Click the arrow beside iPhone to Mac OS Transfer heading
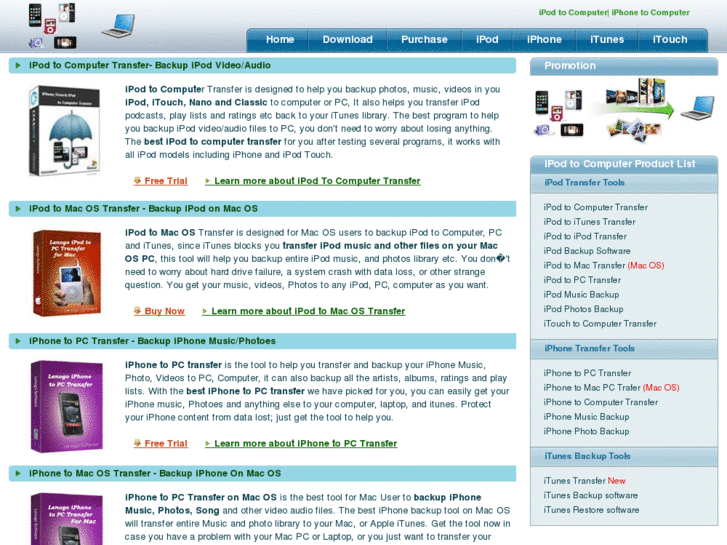Viewport: 727px width, 545px height. (18, 474)
